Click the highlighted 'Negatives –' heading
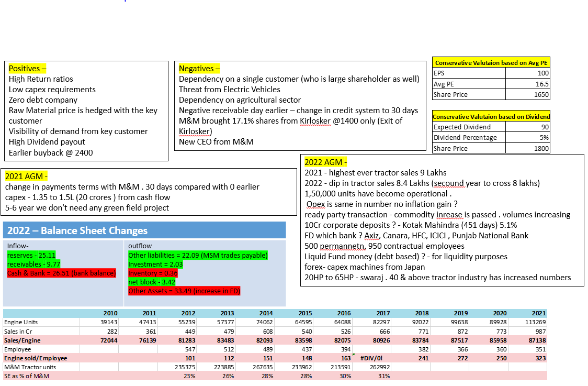Screen dimensions: 588x386 199,69
